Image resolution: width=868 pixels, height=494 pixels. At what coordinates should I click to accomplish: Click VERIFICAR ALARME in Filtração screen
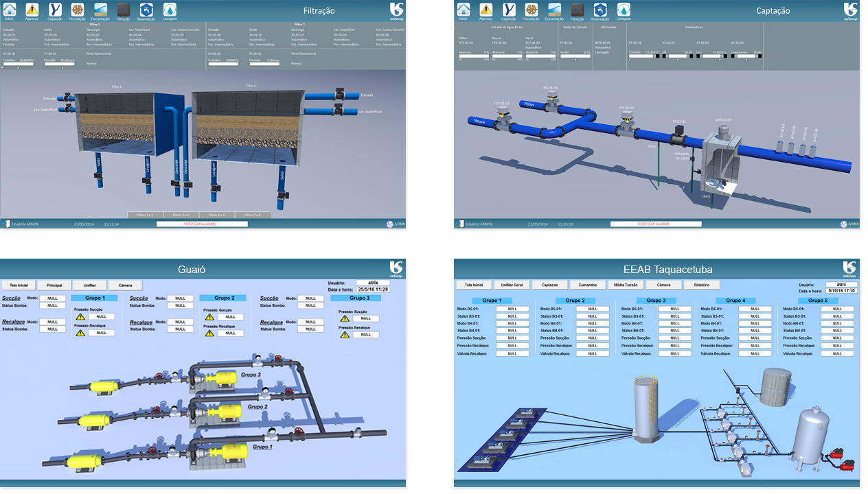coord(202,224)
